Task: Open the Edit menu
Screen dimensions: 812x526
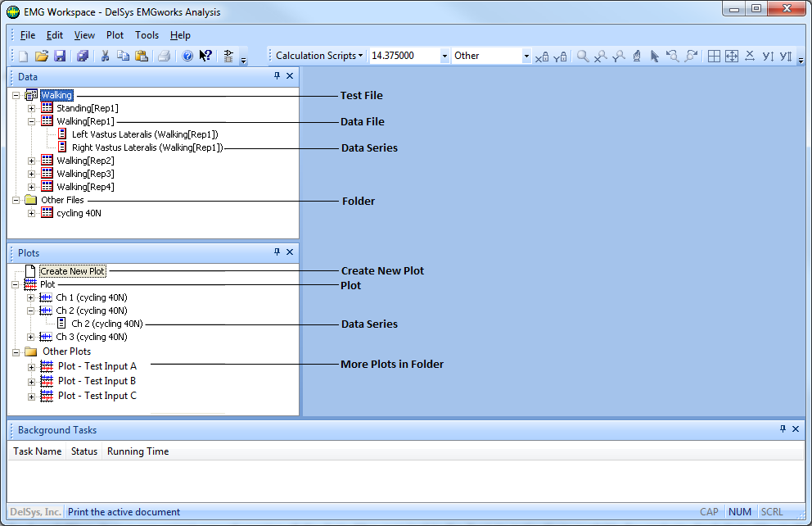Action: [x=54, y=35]
